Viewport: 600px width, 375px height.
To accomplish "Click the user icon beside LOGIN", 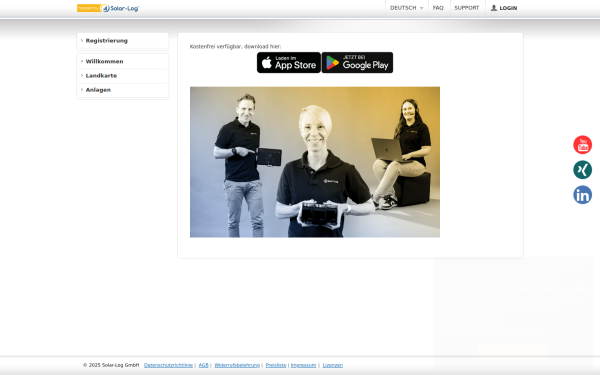I will pos(494,8).
